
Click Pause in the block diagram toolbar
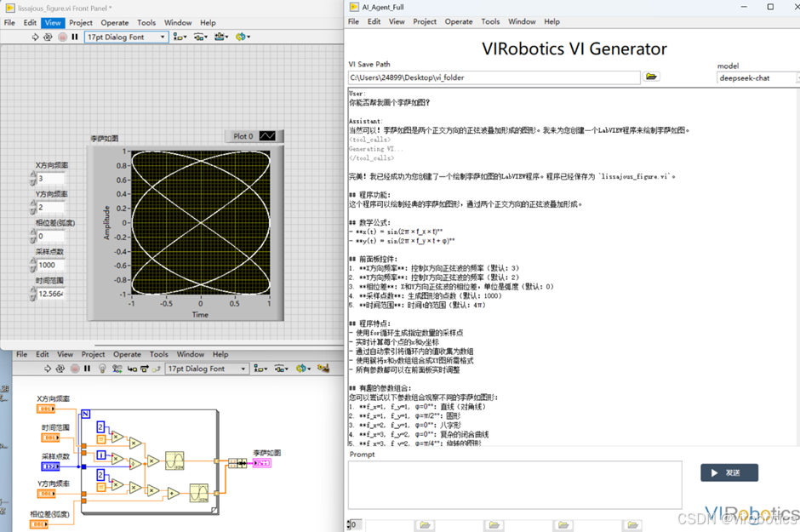[x=88, y=369]
